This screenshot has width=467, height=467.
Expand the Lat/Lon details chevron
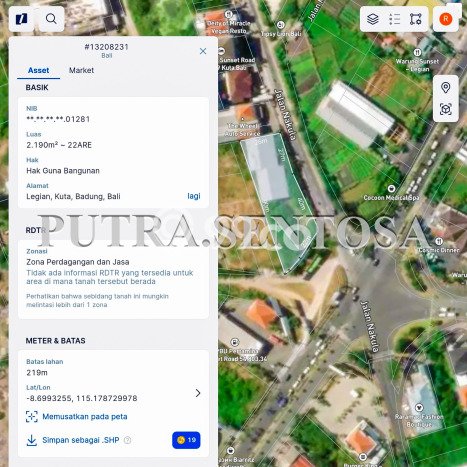[198, 393]
